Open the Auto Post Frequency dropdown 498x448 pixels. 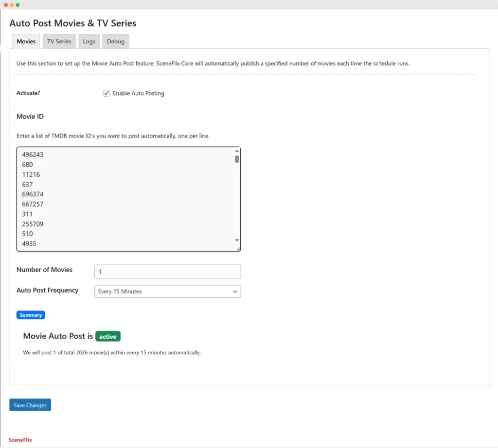167,291
